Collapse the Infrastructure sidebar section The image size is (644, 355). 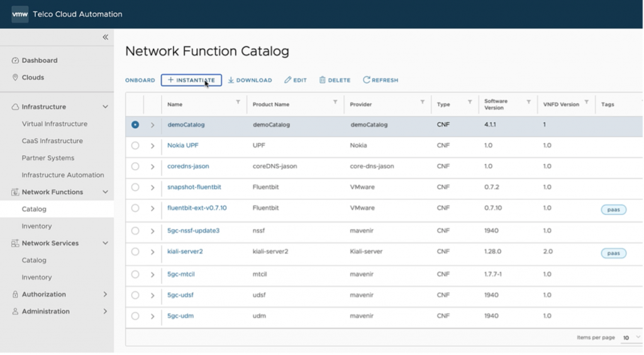105,107
